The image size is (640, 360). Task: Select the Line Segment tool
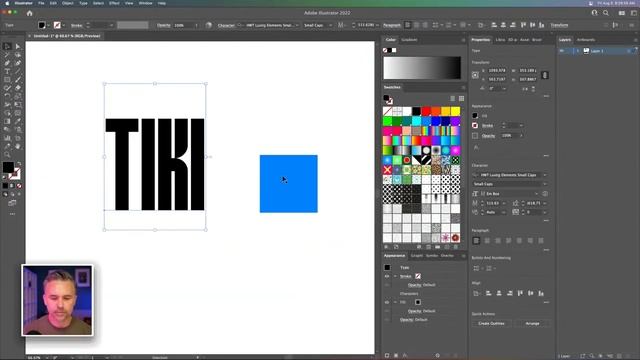click(x=18, y=71)
